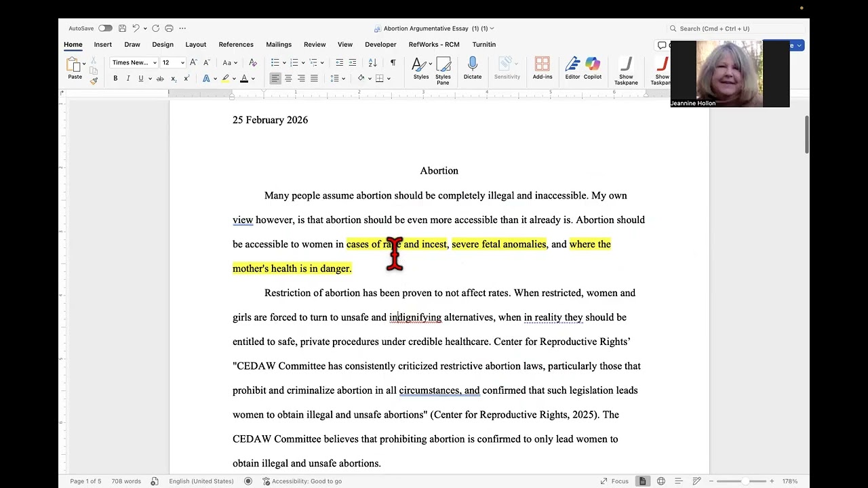Open the Insert ribbon tab

[x=103, y=45]
